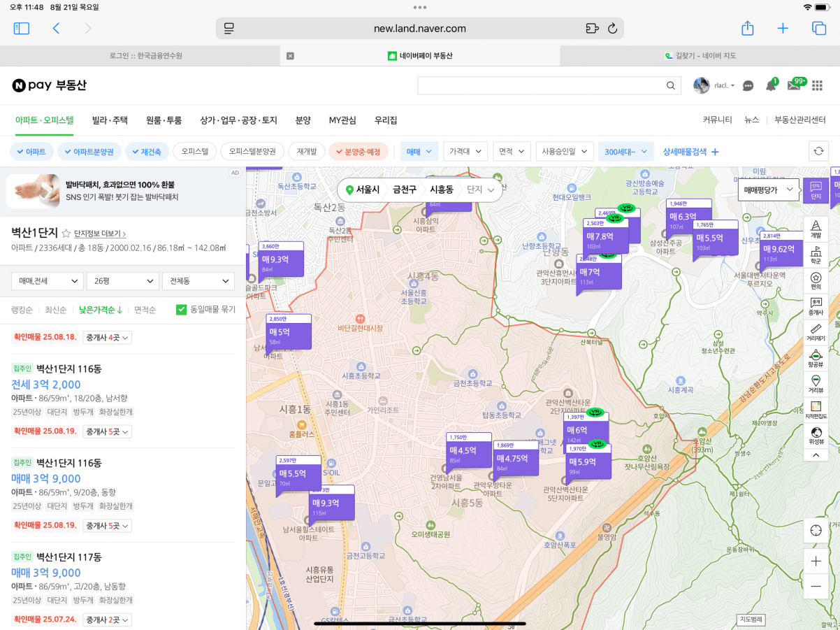Click the user profile avatar

pos(701,85)
